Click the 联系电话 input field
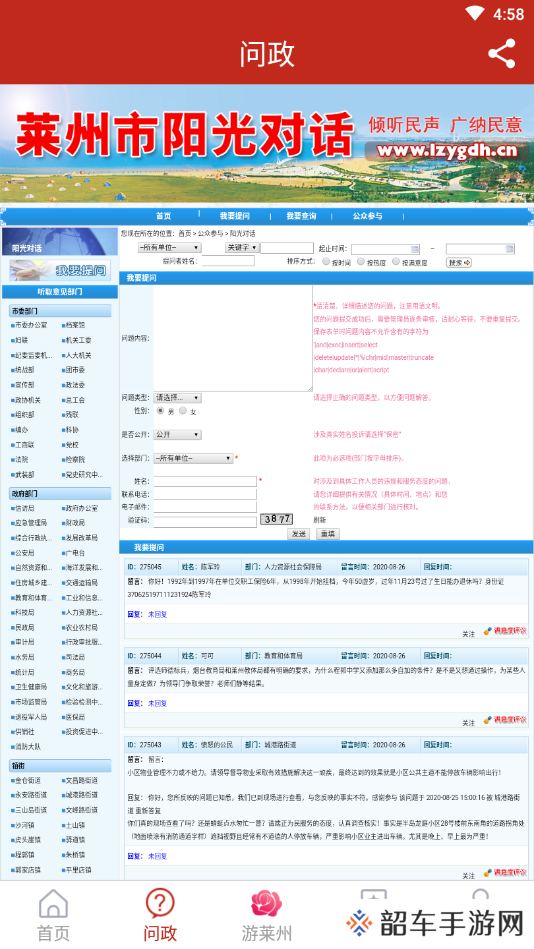Image resolution: width=534 pixels, height=949 pixels. (205, 494)
